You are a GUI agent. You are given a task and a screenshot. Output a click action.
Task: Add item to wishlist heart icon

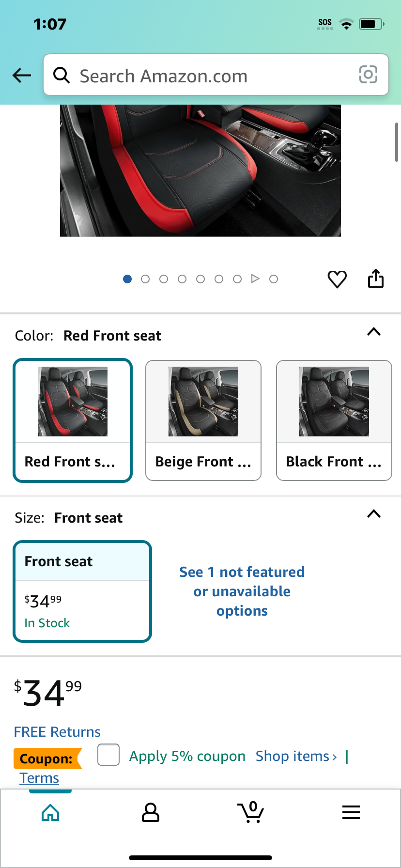(x=337, y=279)
